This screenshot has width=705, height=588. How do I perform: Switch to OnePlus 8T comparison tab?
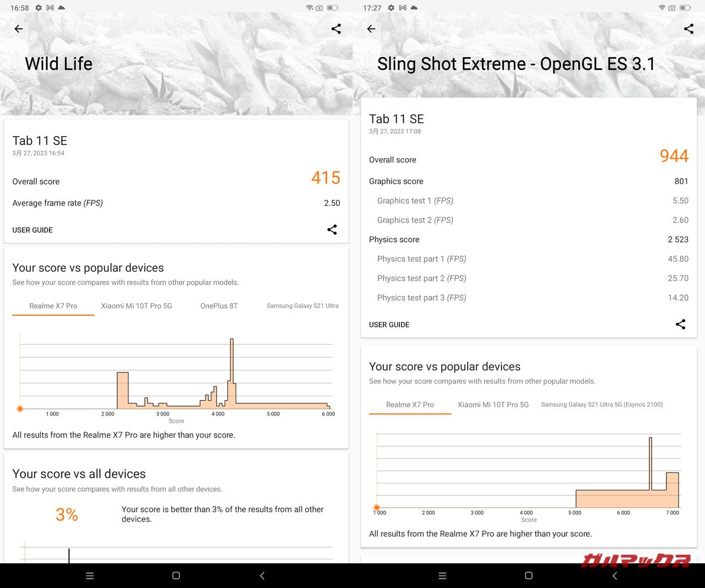[x=219, y=306]
